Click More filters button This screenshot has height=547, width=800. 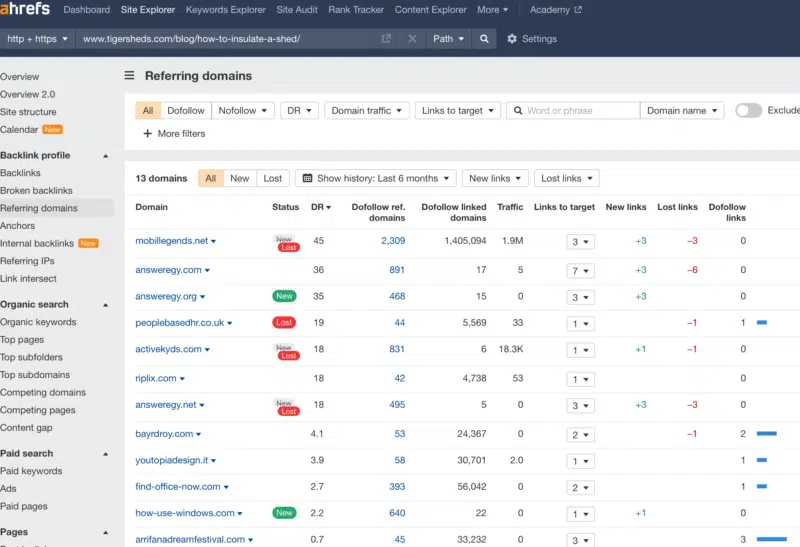[174, 134]
